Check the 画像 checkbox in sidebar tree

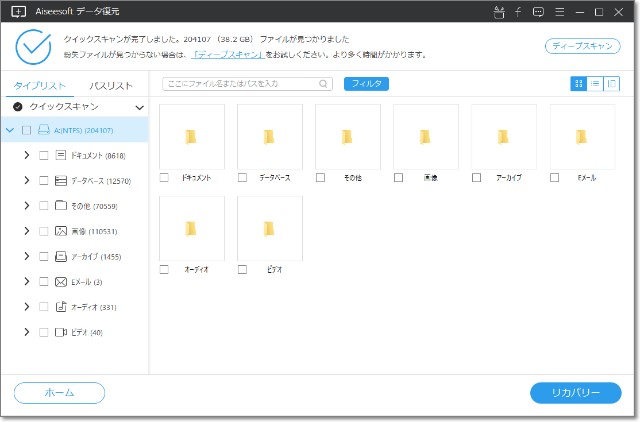[44, 231]
